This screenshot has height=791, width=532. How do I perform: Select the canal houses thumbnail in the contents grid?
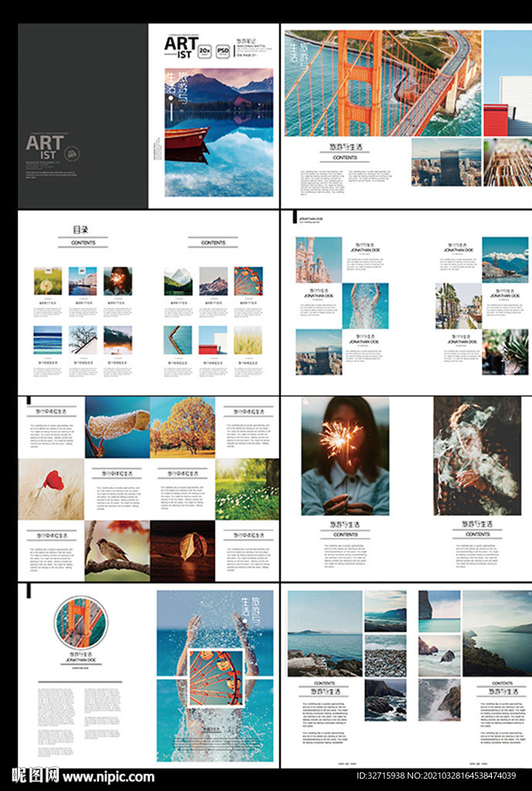click(x=83, y=281)
